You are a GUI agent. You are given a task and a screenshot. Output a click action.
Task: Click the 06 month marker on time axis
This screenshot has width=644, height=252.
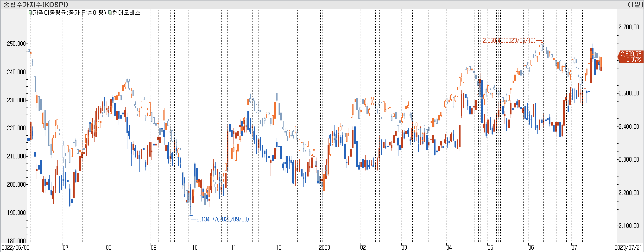pos(531,248)
